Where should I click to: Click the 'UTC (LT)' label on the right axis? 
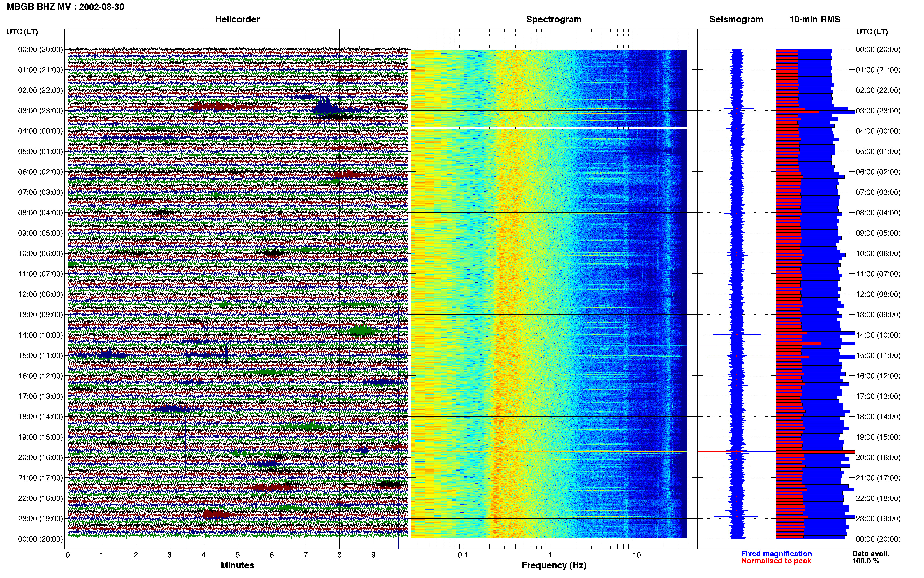coord(872,32)
